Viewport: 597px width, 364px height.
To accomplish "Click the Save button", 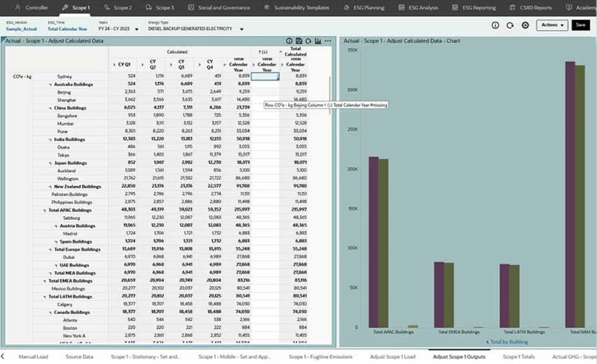I will 580,25.
